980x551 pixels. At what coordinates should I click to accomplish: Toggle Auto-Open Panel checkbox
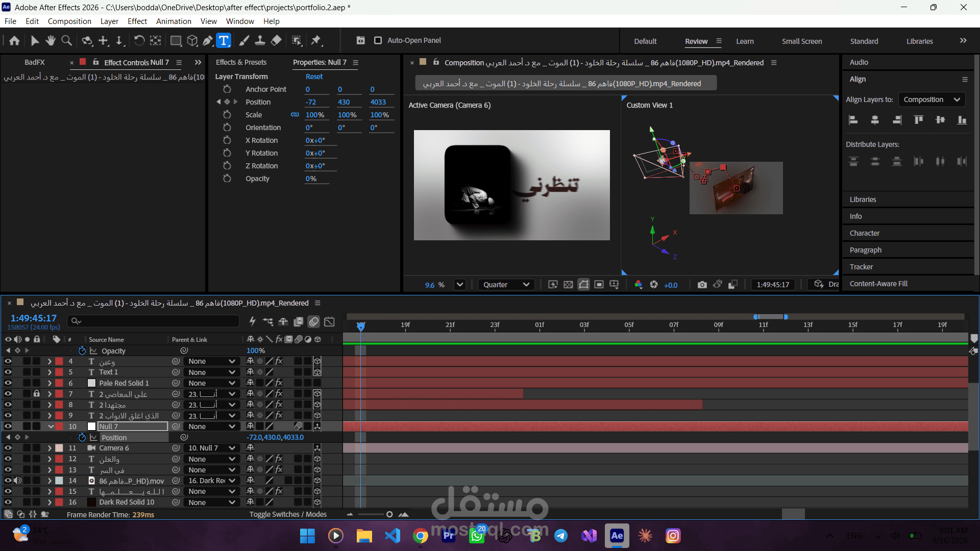pyautogui.click(x=378, y=40)
